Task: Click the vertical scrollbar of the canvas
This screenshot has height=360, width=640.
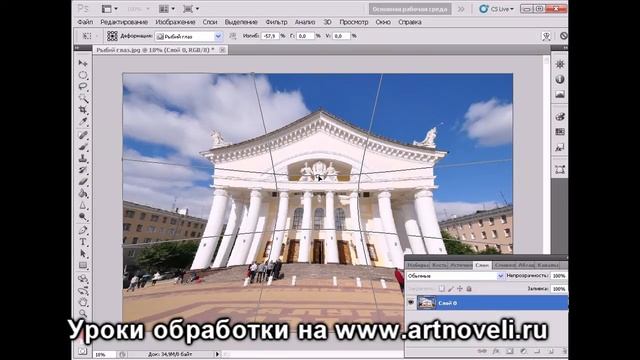Action: click(x=547, y=155)
